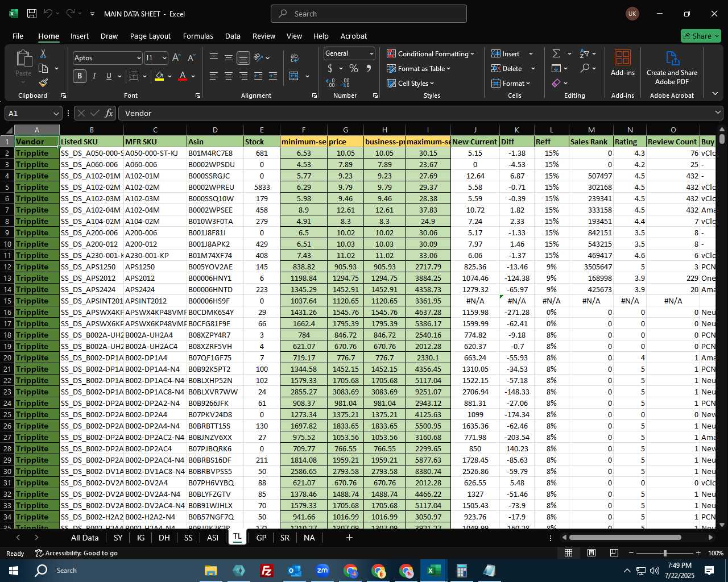Open the File menu
The height and width of the screenshot is (582, 728).
click(x=18, y=36)
